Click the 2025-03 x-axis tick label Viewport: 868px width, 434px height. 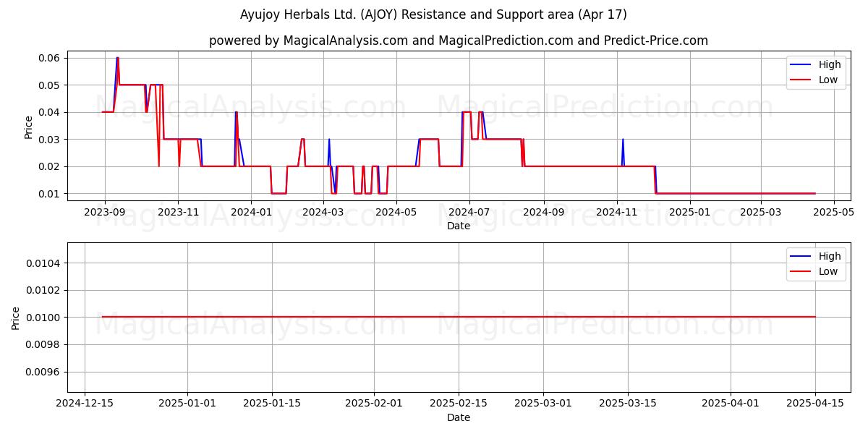(760, 213)
